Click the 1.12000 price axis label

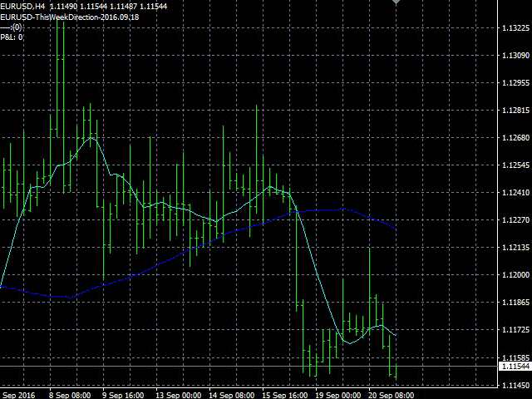click(515, 275)
